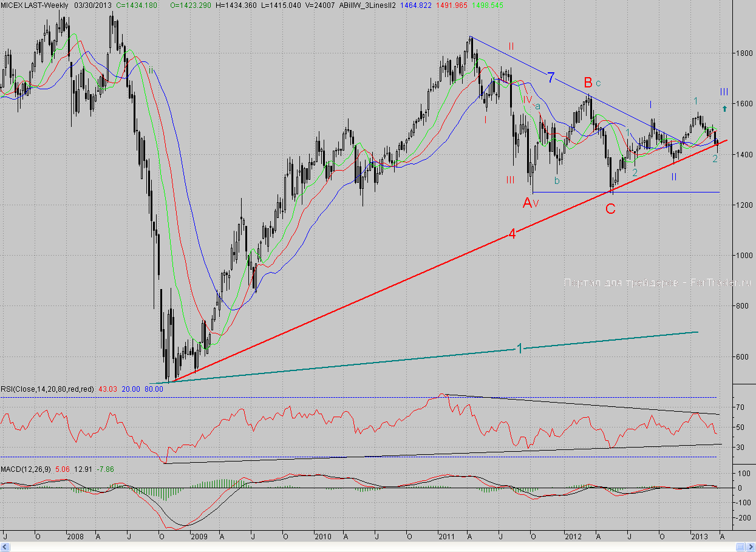Image resolution: width=756 pixels, height=552 pixels.
Task: Select the large red 'B' wave label
Action: (x=588, y=82)
